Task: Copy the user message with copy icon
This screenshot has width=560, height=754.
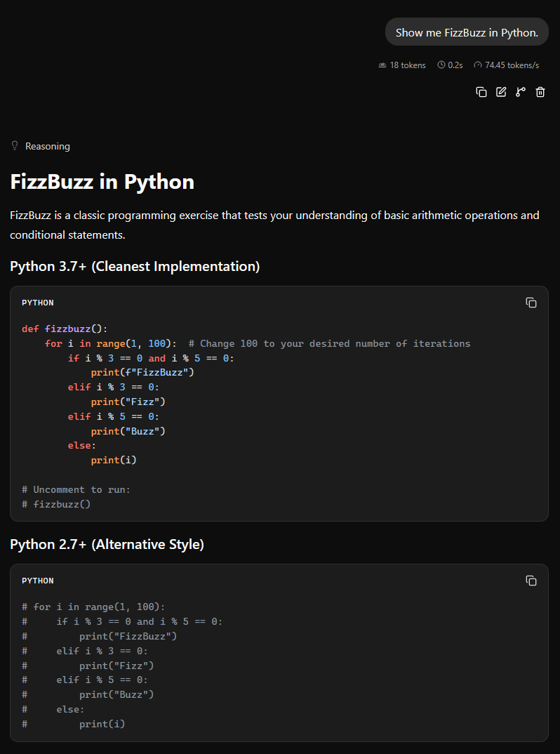Action: [x=481, y=92]
